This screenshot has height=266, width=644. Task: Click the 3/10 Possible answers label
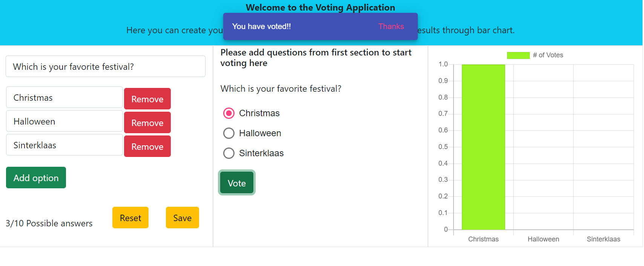pos(49,223)
